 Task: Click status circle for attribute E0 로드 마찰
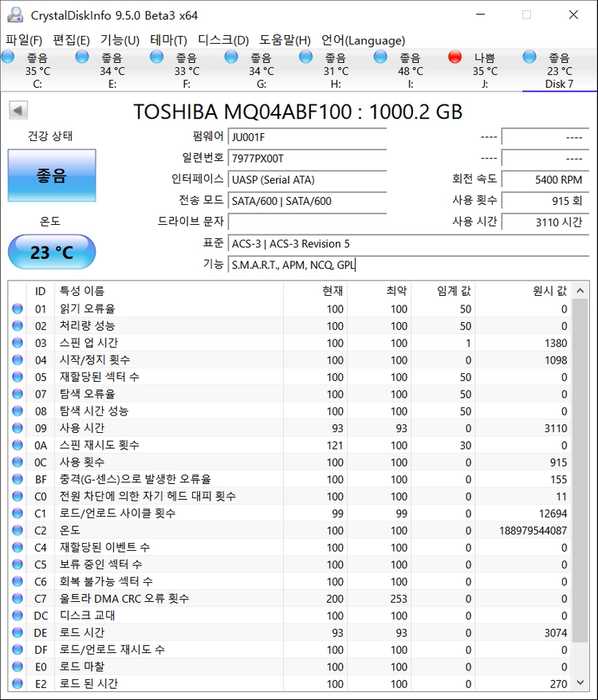click(18, 667)
